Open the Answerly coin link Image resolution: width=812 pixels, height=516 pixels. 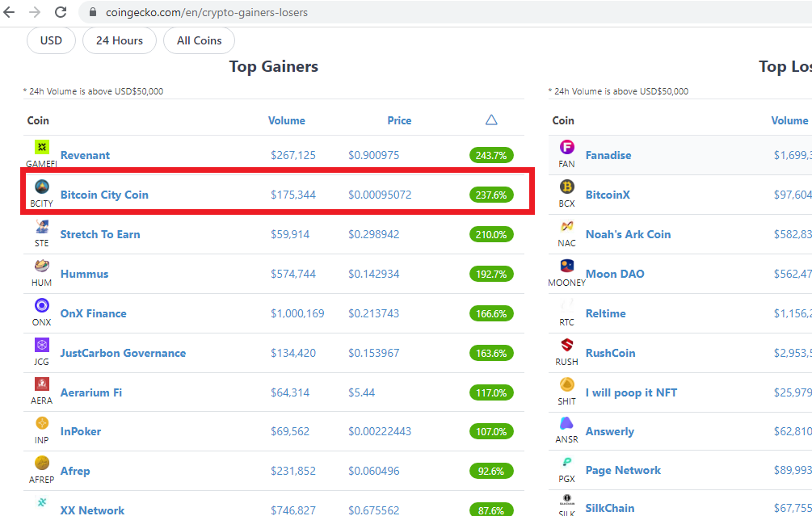(609, 432)
